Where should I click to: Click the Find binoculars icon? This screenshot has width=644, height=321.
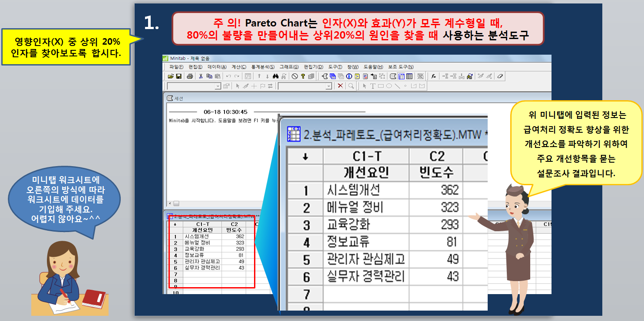276,76
